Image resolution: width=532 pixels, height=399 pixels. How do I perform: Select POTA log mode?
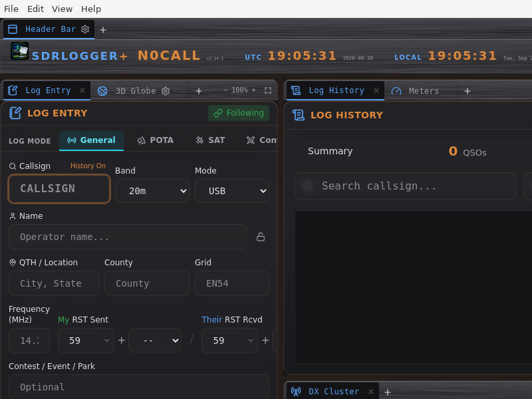tap(156, 140)
